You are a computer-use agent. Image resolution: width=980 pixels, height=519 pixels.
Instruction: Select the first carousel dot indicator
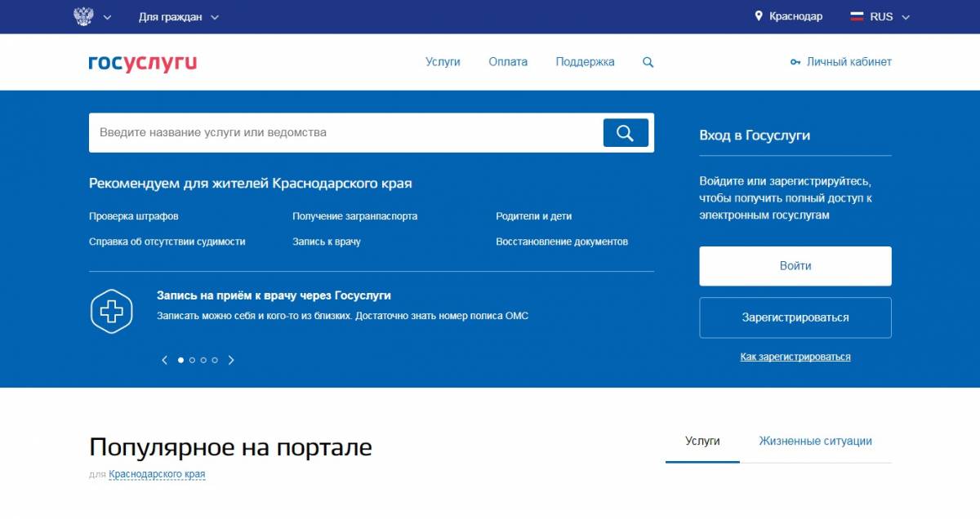(x=180, y=360)
